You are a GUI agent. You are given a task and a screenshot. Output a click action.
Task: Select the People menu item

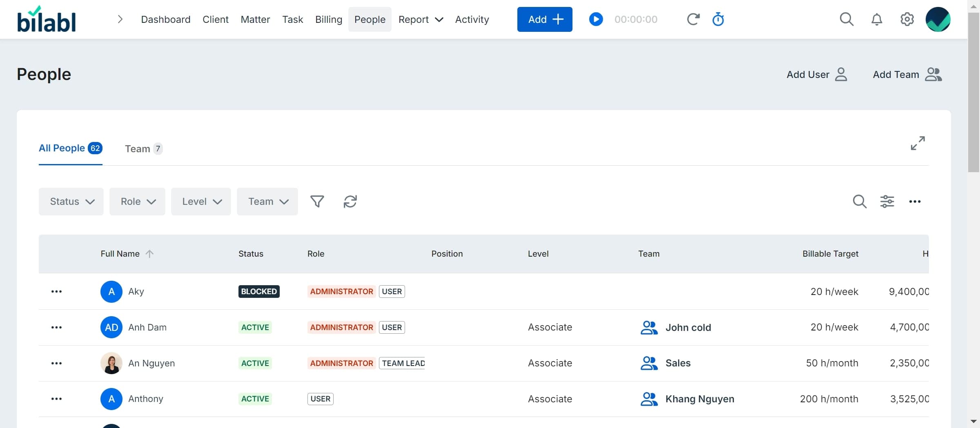[x=370, y=19]
